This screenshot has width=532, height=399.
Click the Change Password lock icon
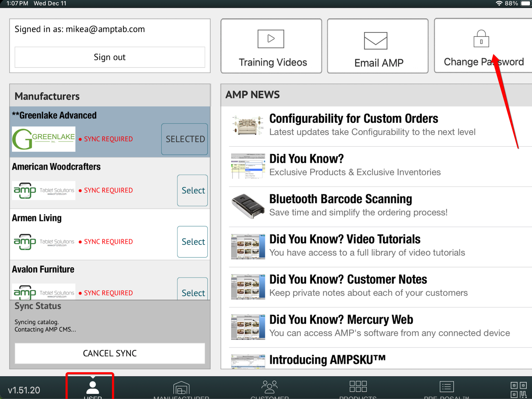point(481,39)
